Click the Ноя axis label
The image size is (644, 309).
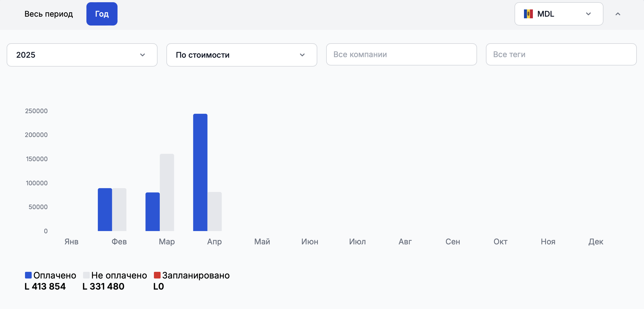click(548, 242)
